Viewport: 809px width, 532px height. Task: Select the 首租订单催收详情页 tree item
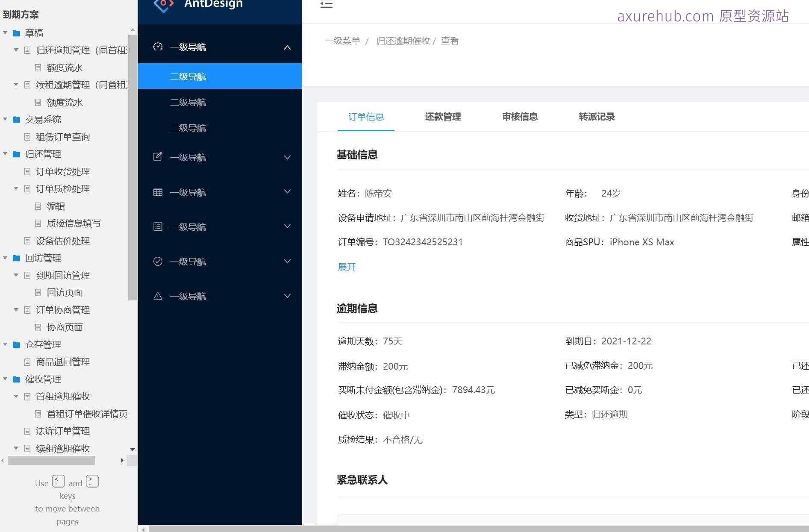click(x=87, y=414)
